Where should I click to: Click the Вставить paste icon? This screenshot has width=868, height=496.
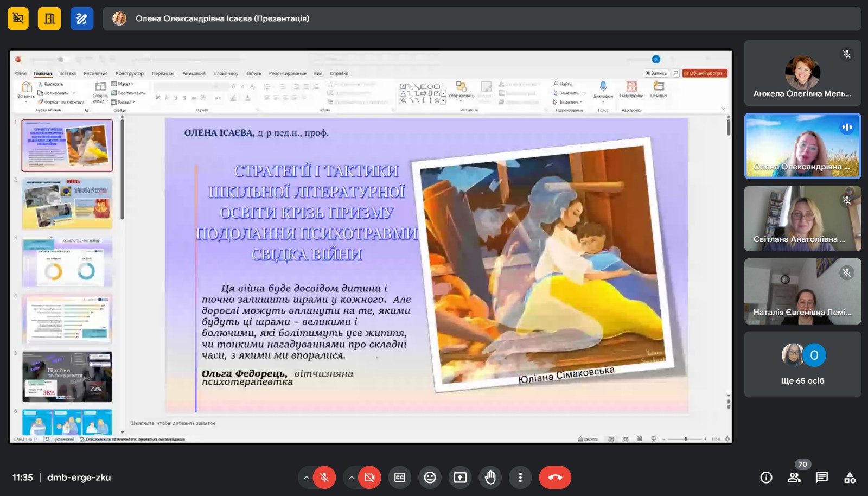pos(26,87)
